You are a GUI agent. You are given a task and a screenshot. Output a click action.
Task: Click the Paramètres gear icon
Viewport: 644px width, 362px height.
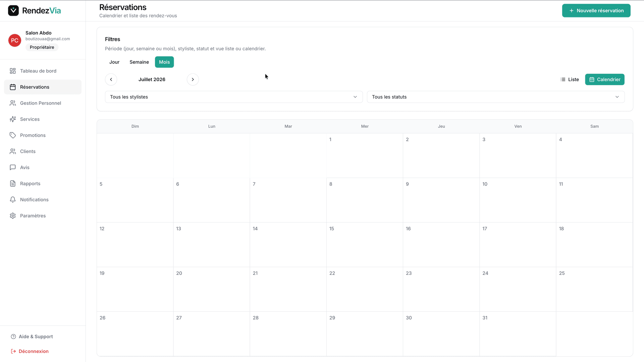[x=13, y=216]
